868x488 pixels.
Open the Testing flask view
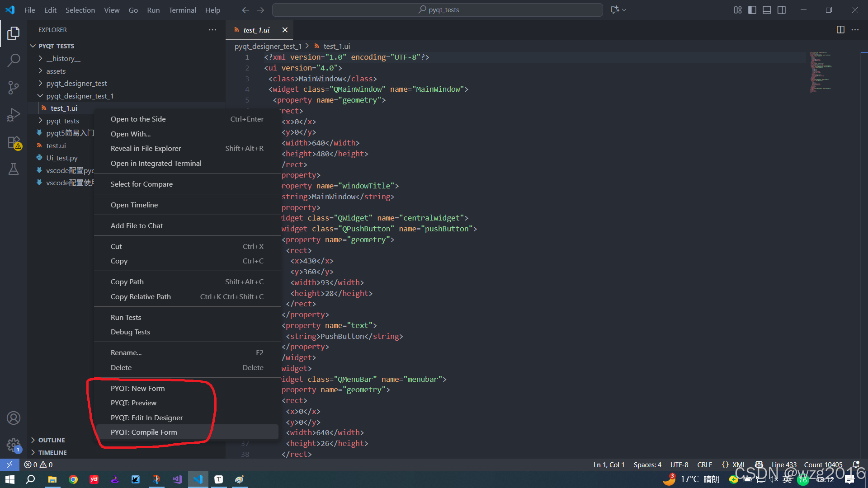pyautogui.click(x=14, y=169)
